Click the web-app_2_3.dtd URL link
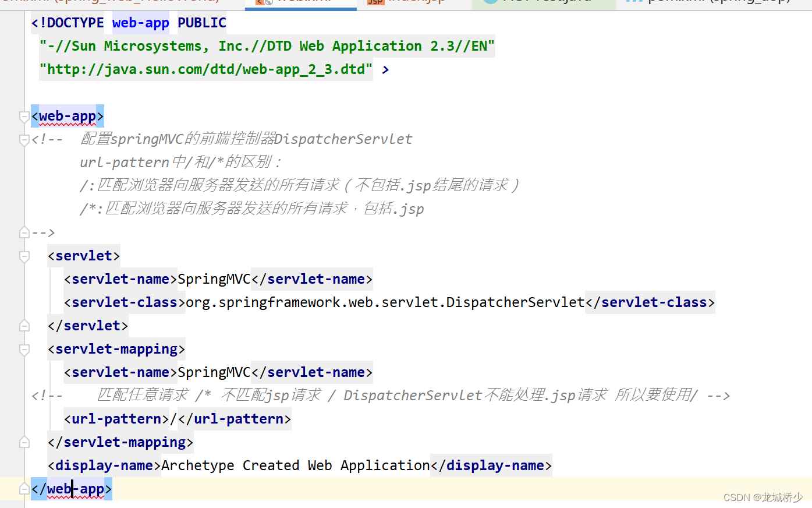The width and height of the screenshot is (812, 508). point(205,69)
